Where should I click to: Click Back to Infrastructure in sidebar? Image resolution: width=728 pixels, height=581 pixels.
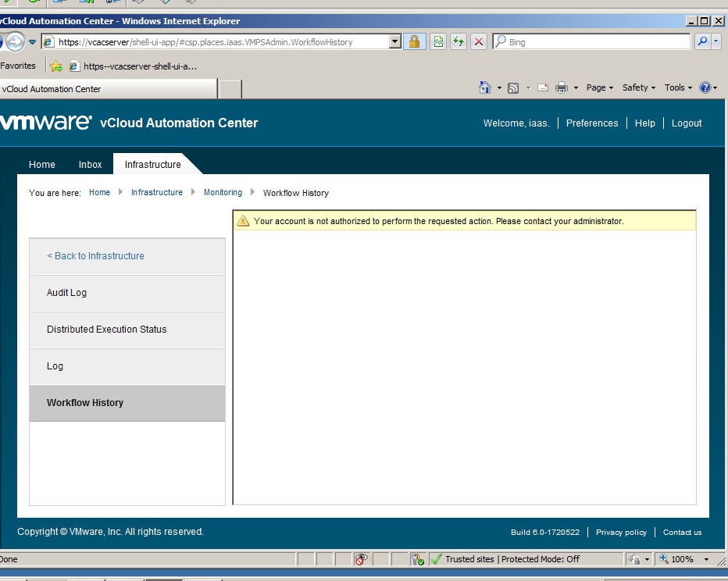(95, 255)
